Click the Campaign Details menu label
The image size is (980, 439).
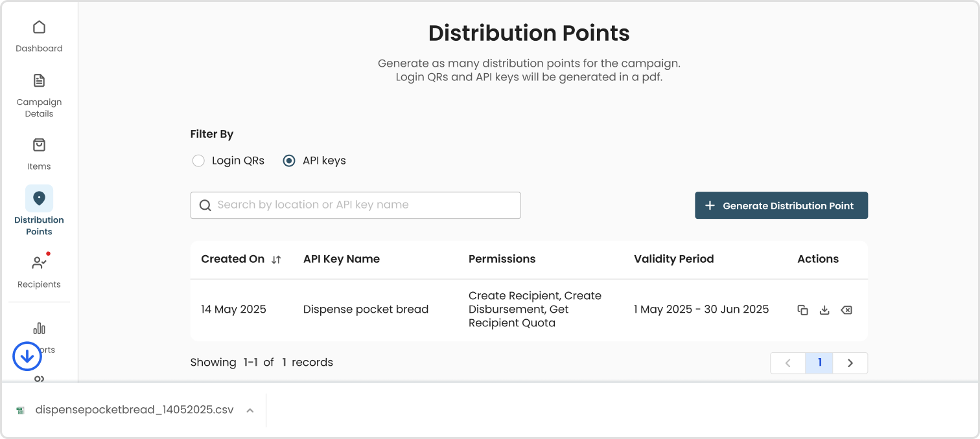tap(39, 108)
